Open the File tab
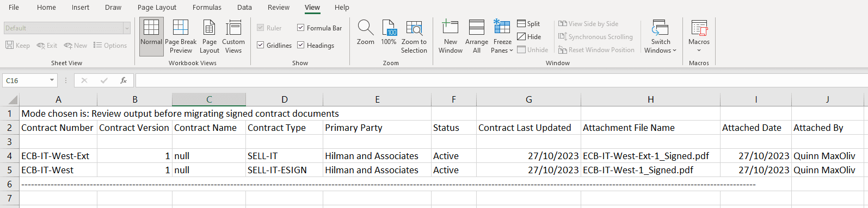Viewport: 868px width, 208px height. (x=14, y=7)
